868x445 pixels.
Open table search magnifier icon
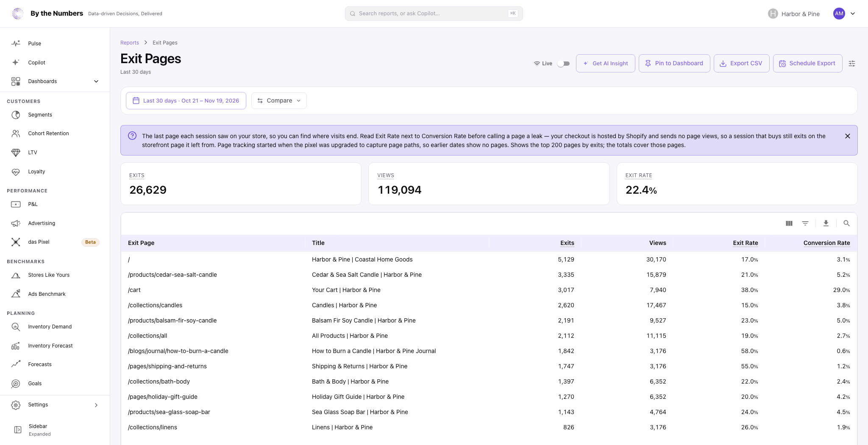pyautogui.click(x=846, y=223)
